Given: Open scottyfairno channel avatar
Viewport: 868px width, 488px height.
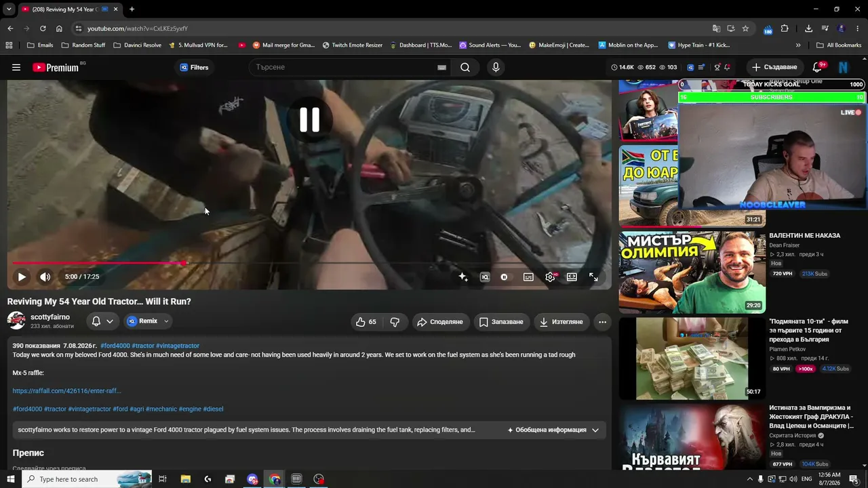Looking at the screenshot, I should [16, 321].
